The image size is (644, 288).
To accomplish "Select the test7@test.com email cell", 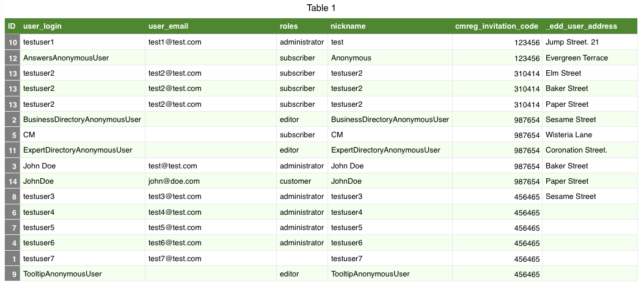I will [175, 259].
